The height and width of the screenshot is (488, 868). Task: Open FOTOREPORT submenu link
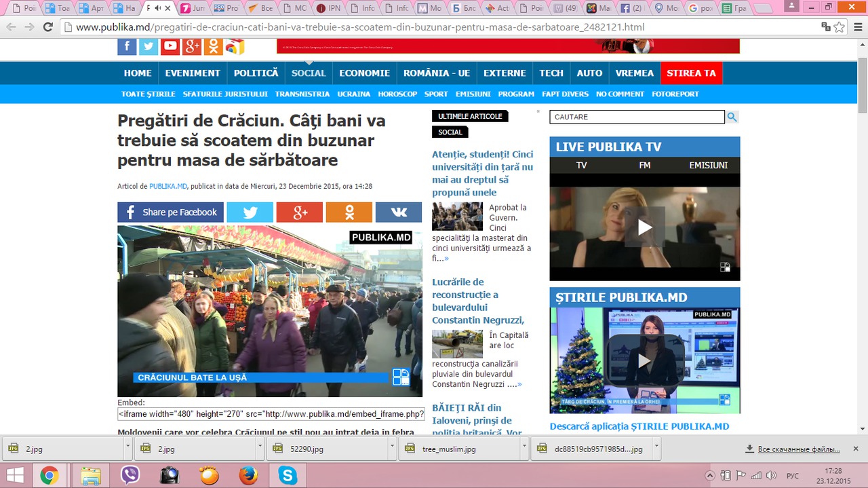pos(675,94)
